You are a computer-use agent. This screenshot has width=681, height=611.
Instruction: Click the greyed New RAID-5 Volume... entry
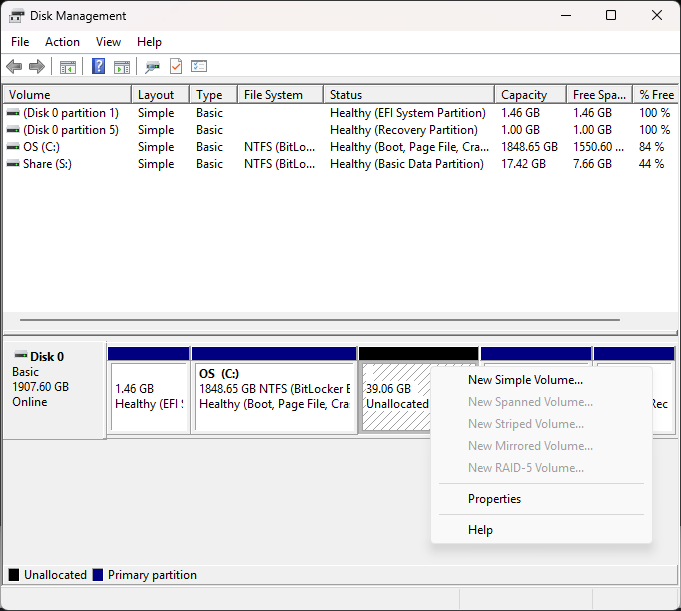[541, 468]
